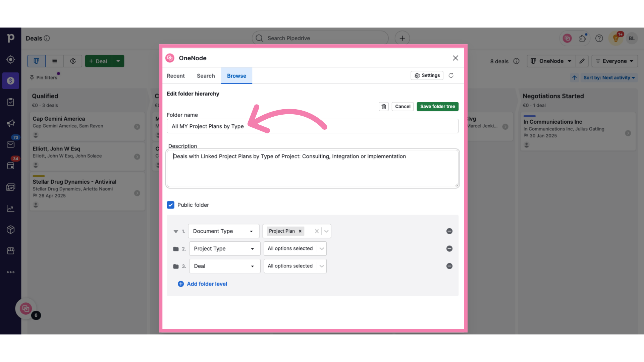The width and height of the screenshot is (644, 362).
Task: Switch to the Recent tab
Action: 176,75
